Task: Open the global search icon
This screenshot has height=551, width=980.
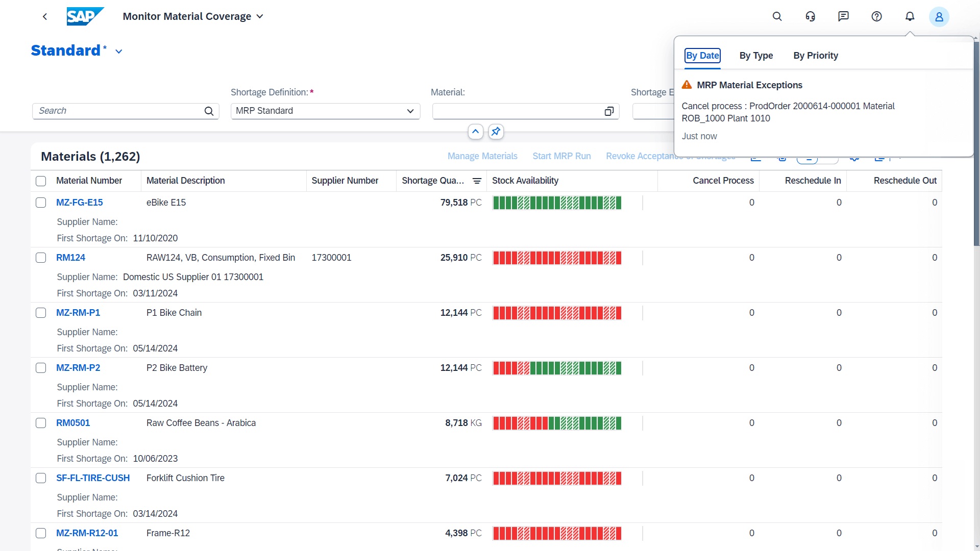Action: 777,16
